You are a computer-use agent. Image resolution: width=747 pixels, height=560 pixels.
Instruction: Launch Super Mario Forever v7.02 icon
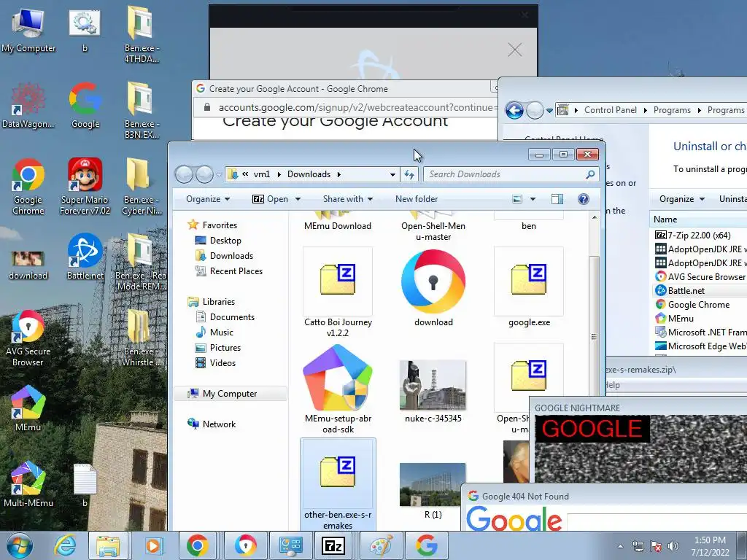click(x=85, y=186)
